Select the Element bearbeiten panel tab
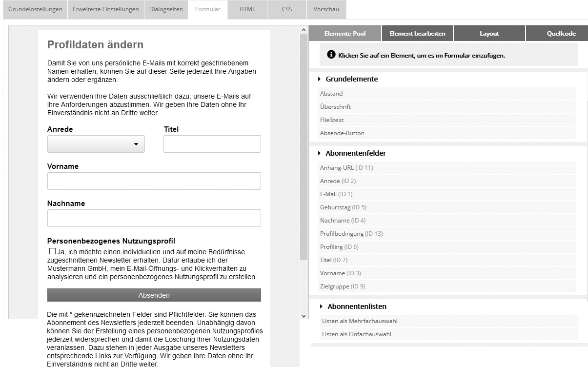Screen dimensions: 588x367 [417, 34]
